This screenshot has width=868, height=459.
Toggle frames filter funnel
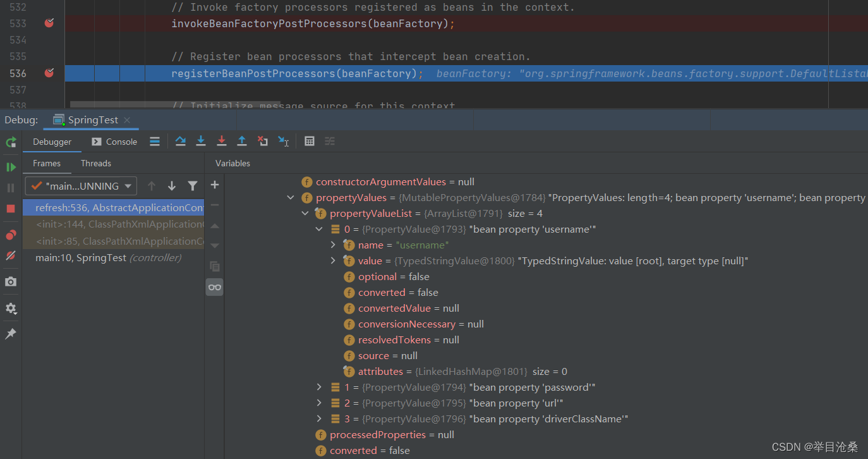tap(193, 186)
